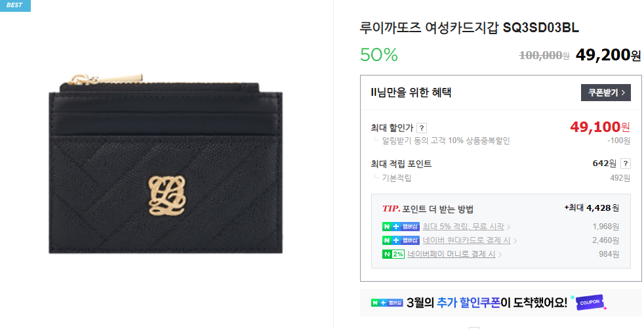This screenshot has width=644, height=329.
Task: Open 네이버 현대카드로 결제 시 link
Action: 466,240
